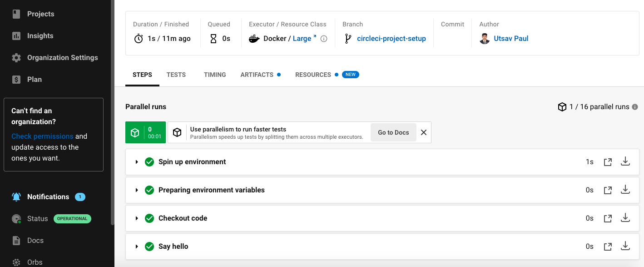Open Organization Settings via the gear icon
Image resolution: width=644 pixels, height=267 pixels.
[16, 58]
